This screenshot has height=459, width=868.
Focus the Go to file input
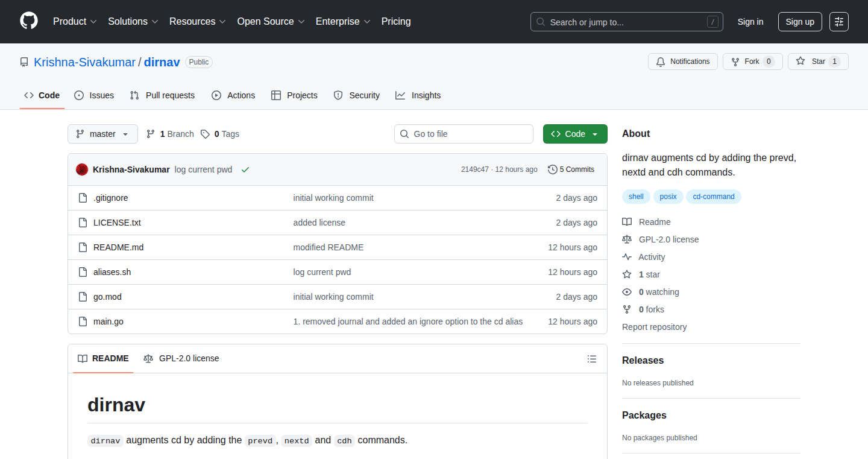click(464, 134)
